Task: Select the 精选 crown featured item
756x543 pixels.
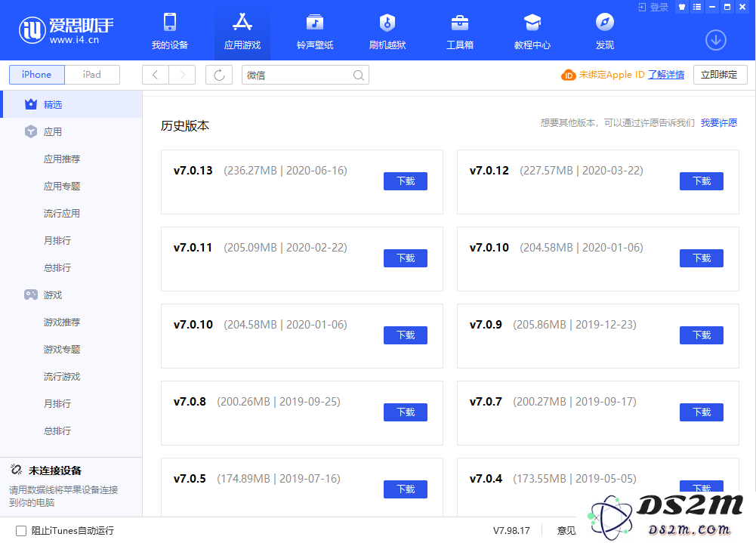Action: (73, 104)
